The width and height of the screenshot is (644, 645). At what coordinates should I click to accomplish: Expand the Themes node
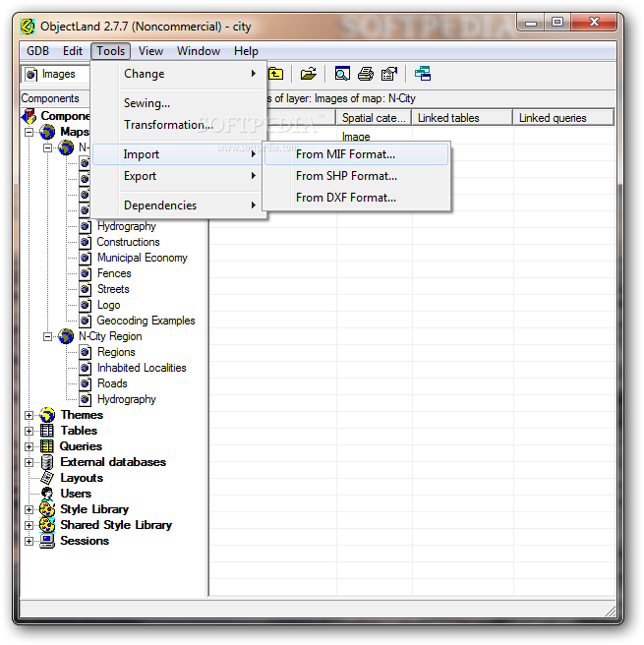click(29, 416)
